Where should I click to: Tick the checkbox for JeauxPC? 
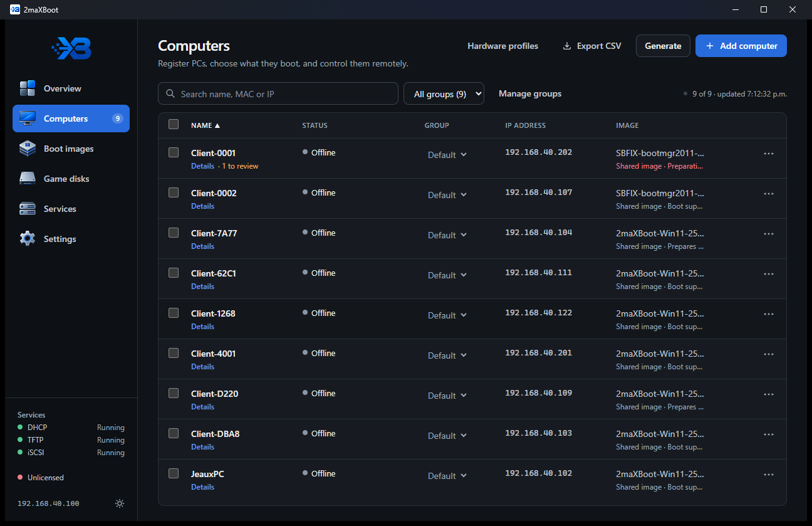[174, 473]
